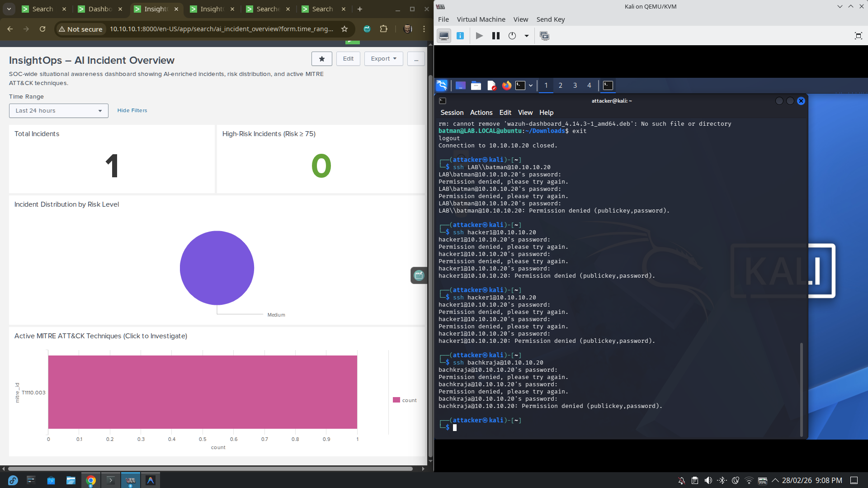Screen dimensions: 868x488
Task: Open Chrome extensions puzzle icon
Action: [383, 29]
